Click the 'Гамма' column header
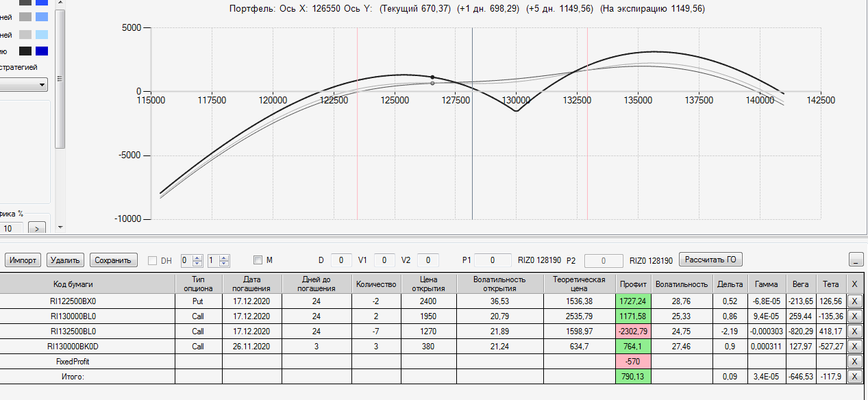This screenshot has height=400, width=868. pos(767,284)
